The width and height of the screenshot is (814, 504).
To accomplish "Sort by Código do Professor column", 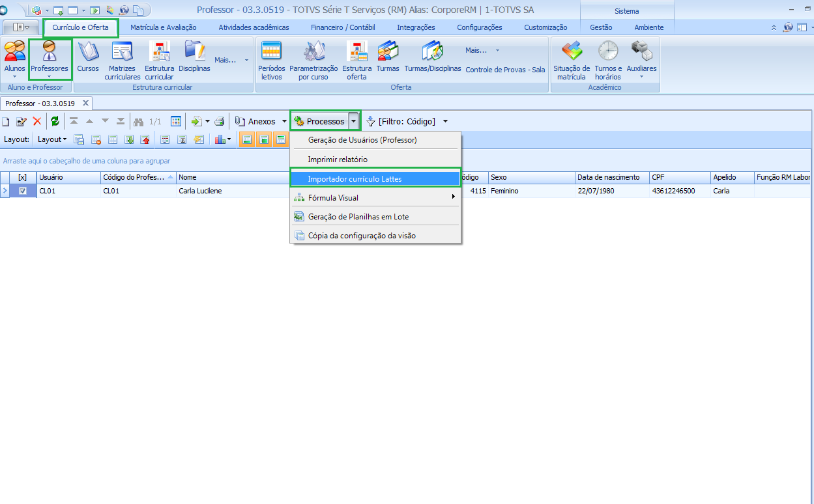I will click(x=138, y=177).
